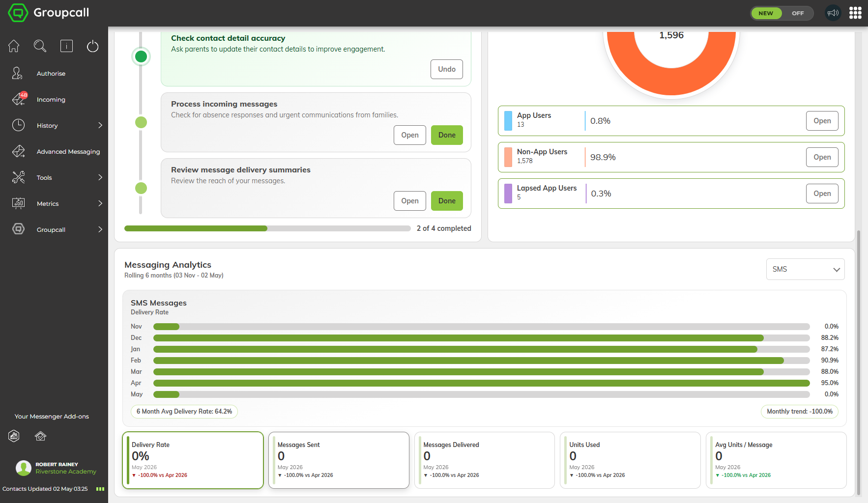
Task: Undo the contact detail accuracy task
Action: (447, 69)
